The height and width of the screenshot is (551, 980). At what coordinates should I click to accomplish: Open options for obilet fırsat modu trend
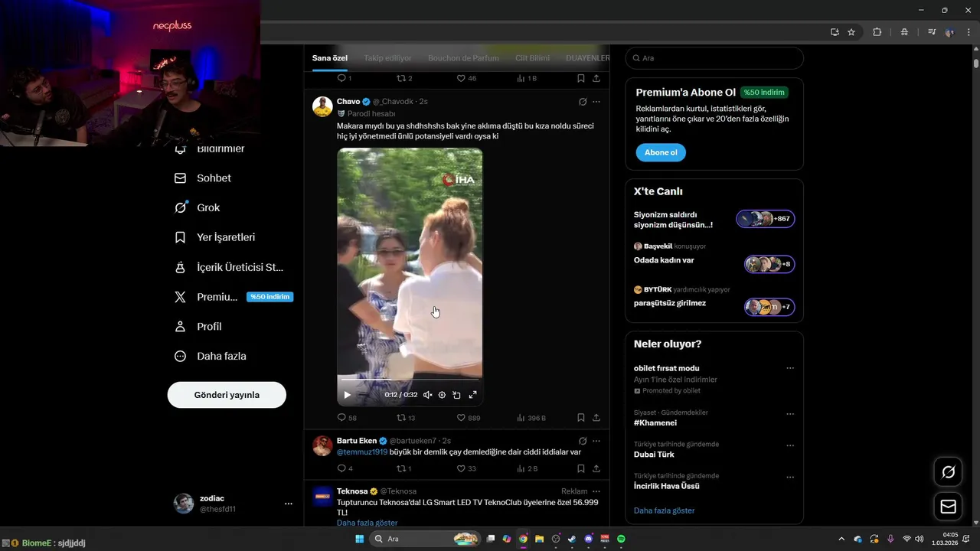(790, 368)
